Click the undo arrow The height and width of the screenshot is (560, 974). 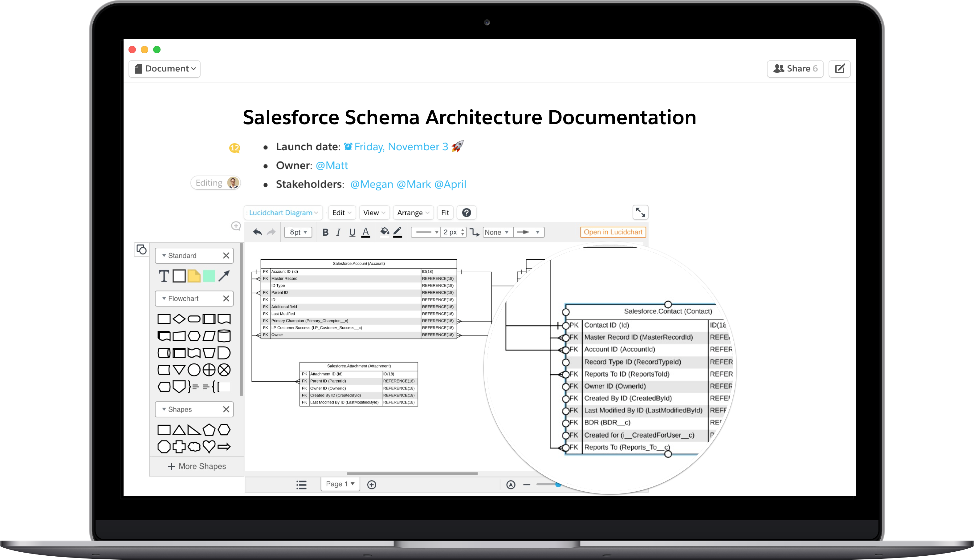257,232
